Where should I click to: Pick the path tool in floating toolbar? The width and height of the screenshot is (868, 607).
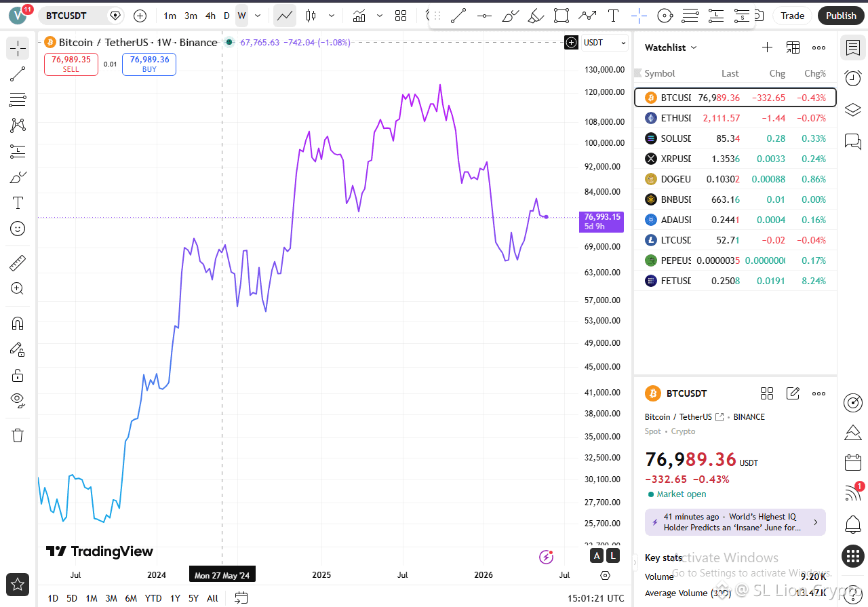[x=587, y=16]
